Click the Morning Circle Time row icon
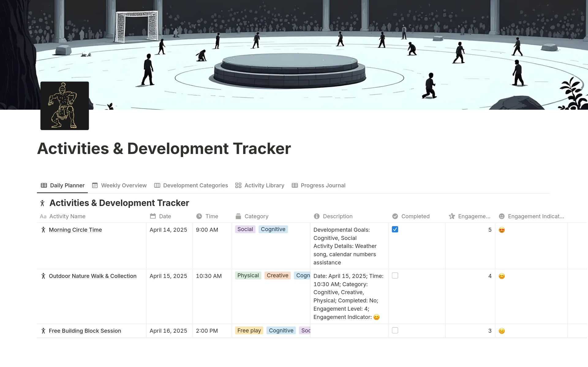Screen dimensions: 588x367 point(43,230)
